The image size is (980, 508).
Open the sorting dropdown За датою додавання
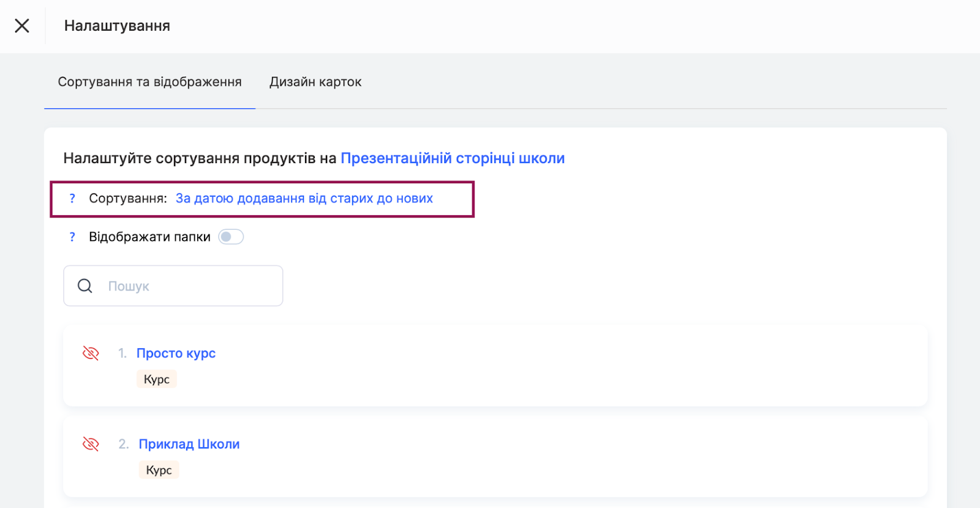[x=304, y=199]
